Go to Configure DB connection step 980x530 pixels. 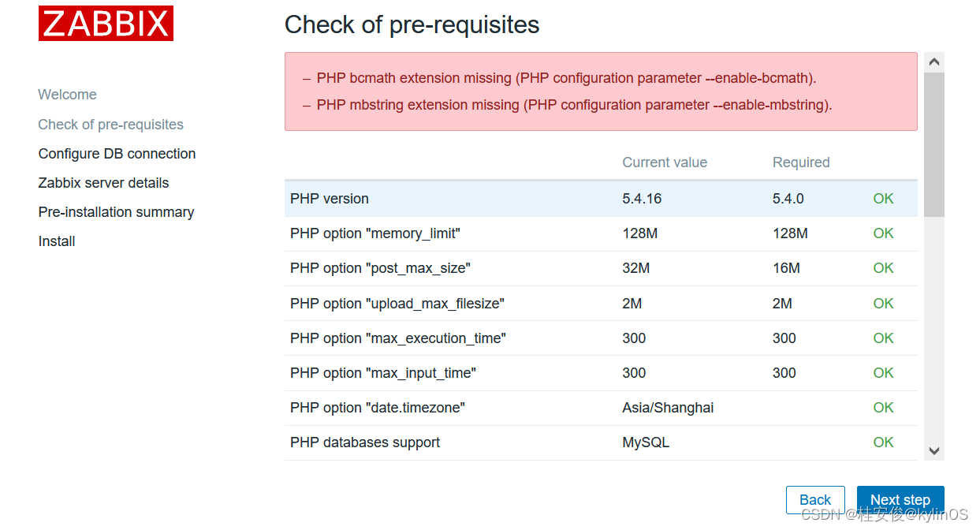(x=117, y=154)
